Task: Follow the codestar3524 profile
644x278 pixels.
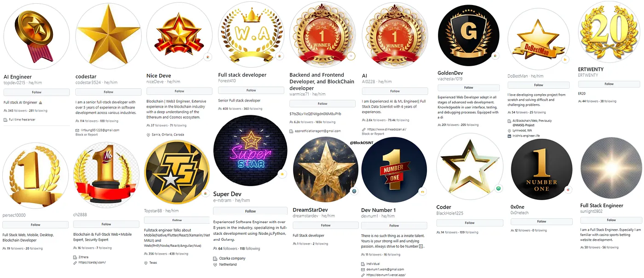Action: (108, 92)
